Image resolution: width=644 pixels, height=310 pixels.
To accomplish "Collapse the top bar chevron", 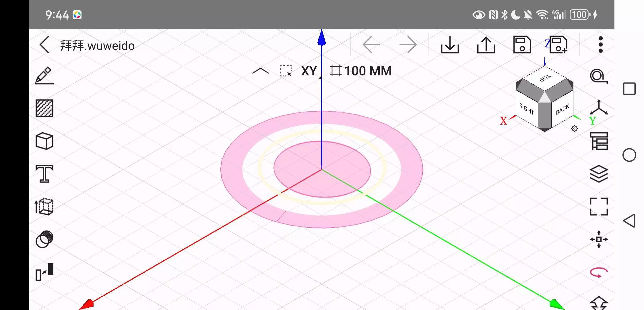I will click(x=260, y=71).
